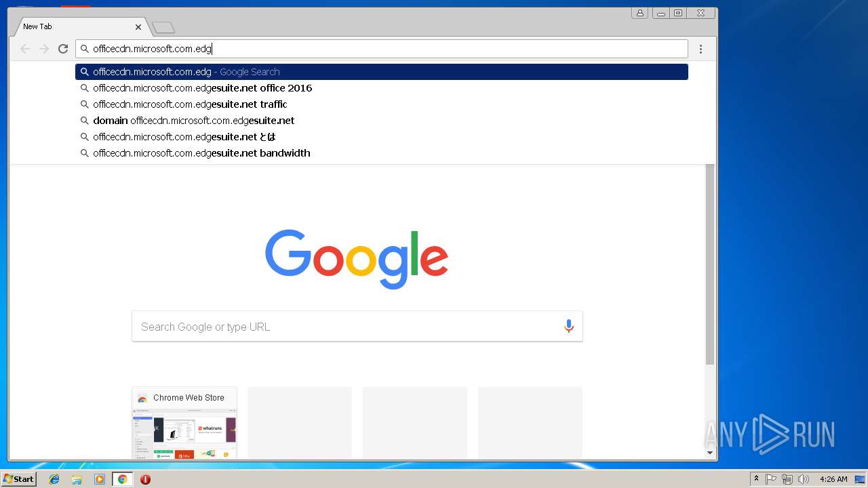
Task: Click the 'Search Google or type URL' box
Action: 357,327
